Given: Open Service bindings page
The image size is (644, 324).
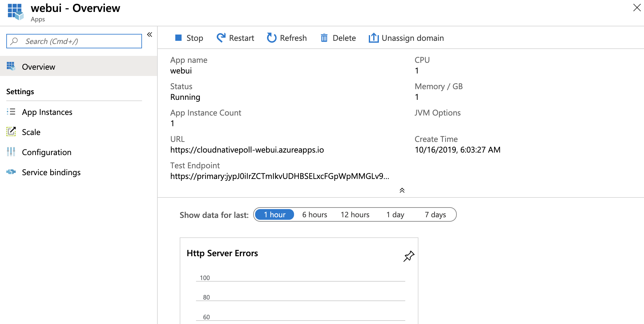Looking at the screenshot, I should pos(51,172).
